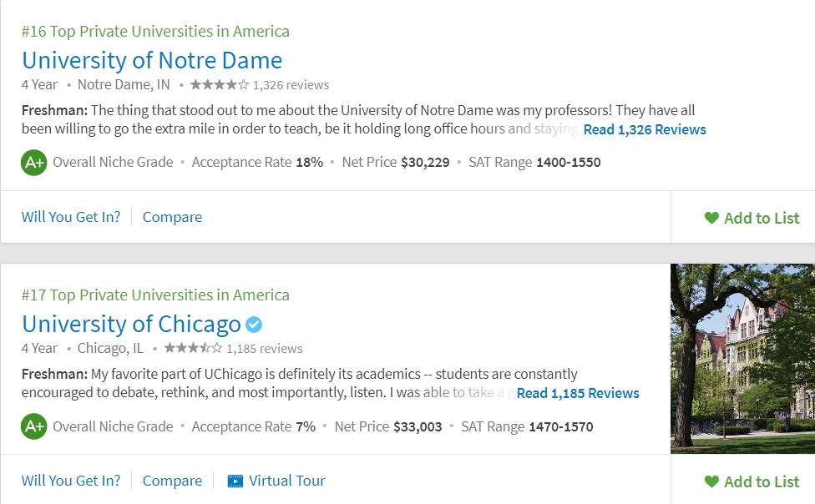Click the star rating for Notre Dame
This screenshot has width=815, height=504.
[x=220, y=84]
